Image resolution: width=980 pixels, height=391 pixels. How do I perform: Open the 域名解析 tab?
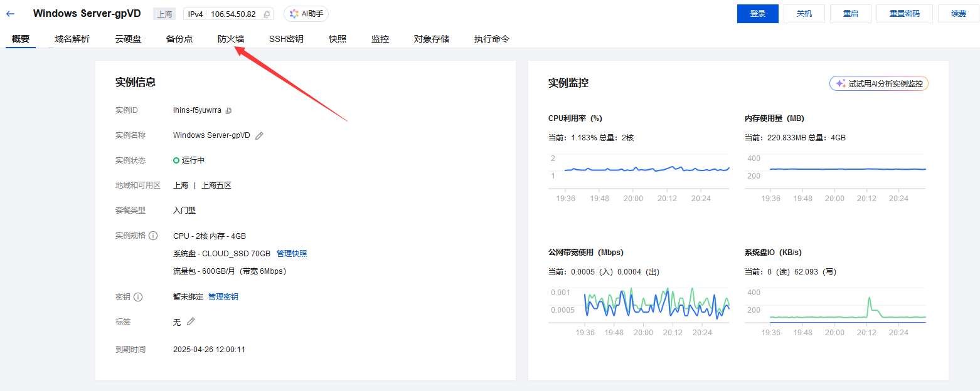pyautogui.click(x=72, y=39)
